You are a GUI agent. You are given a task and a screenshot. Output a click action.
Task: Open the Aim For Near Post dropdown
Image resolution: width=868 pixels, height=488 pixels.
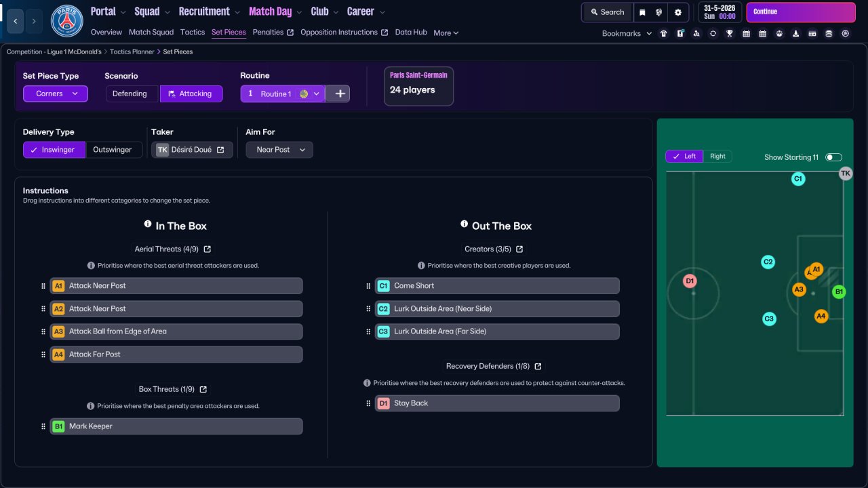pyautogui.click(x=279, y=150)
